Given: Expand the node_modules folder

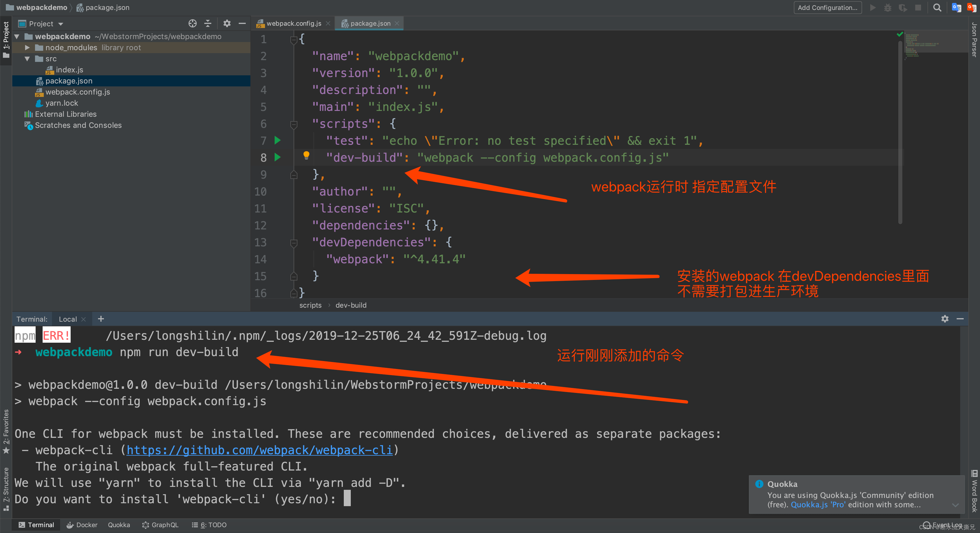Looking at the screenshot, I should [x=27, y=48].
